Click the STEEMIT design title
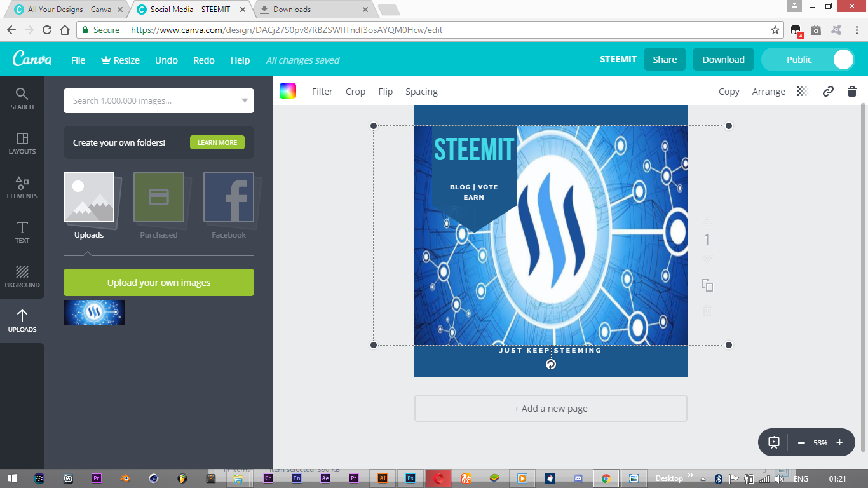This screenshot has height=488, width=868. point(618,59)
